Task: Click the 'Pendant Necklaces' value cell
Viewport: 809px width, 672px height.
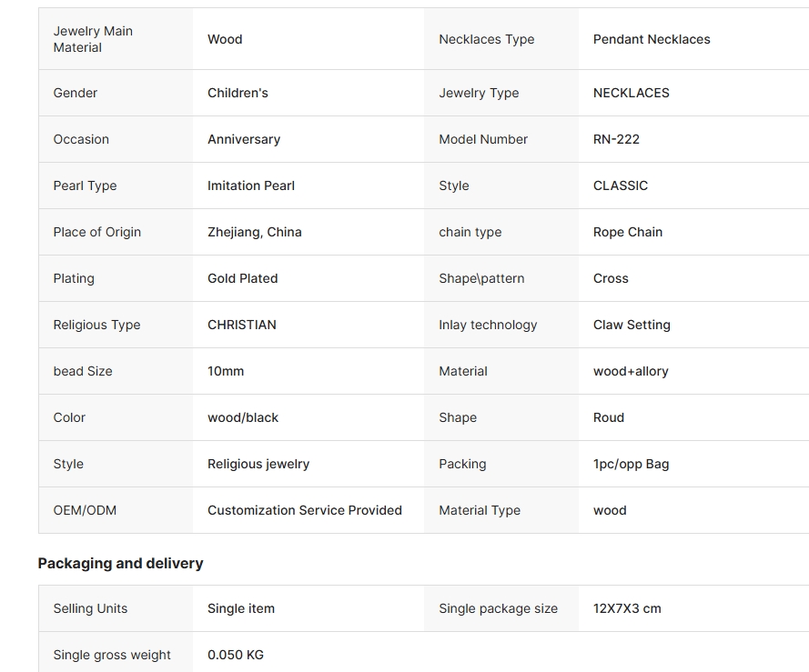Action: [652, 39]
